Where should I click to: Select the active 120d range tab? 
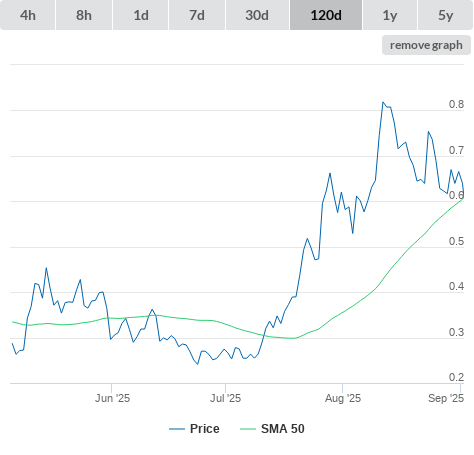coord(326,15)
